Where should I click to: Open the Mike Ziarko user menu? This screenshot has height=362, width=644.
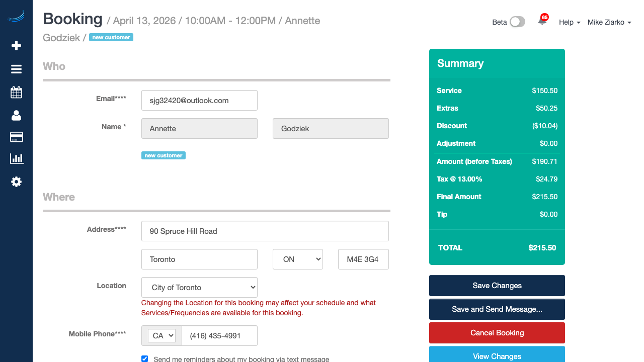[609, 22]
